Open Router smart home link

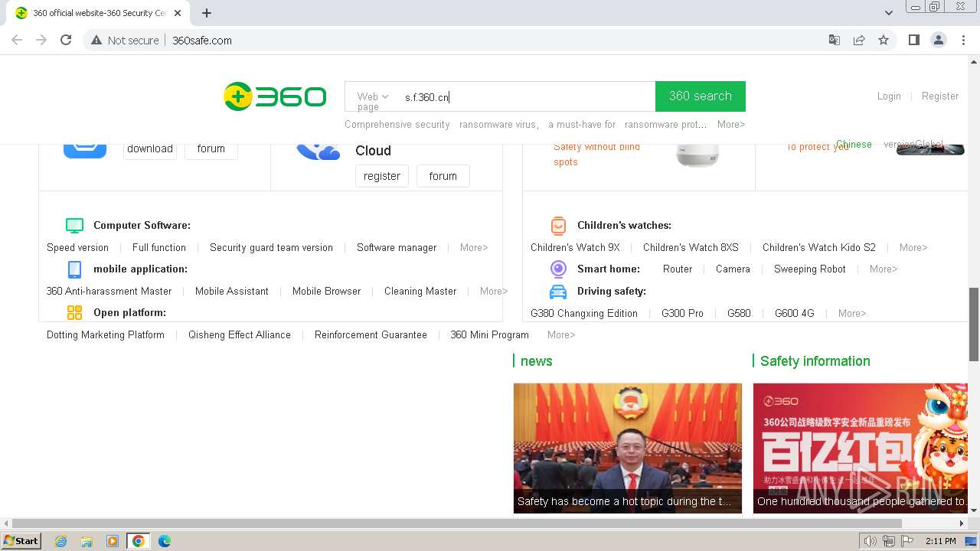coord(678,269)
